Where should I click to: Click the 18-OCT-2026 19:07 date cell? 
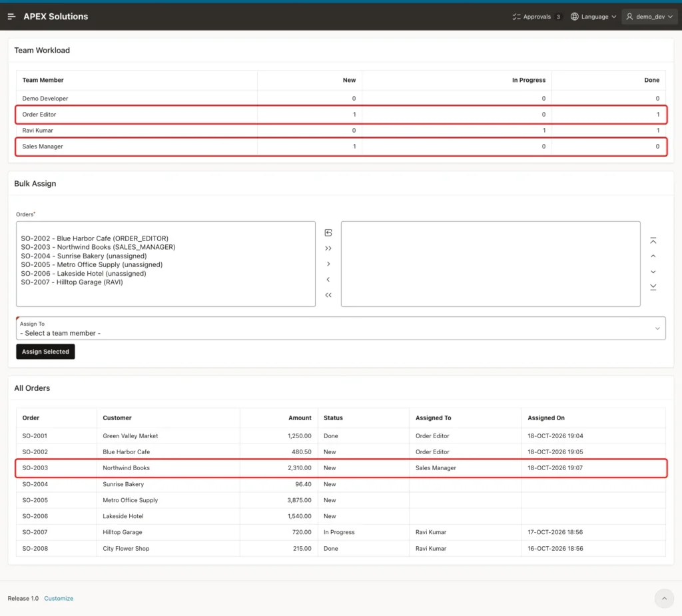tap(555, 468)
